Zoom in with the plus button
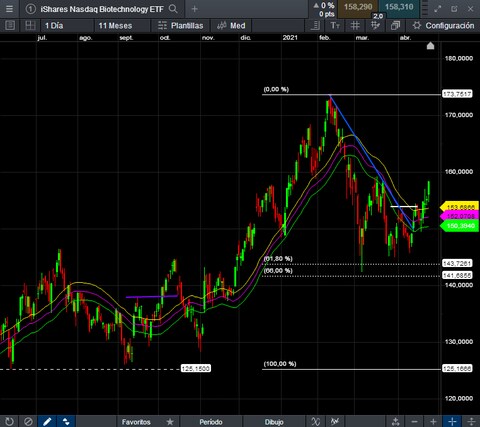Image resolution: width=480 pixels, height=427 pixels. [x=433, y=422]
